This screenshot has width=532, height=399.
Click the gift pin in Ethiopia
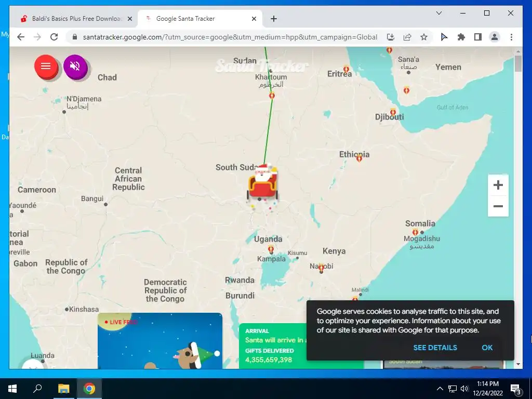(359, 158)
